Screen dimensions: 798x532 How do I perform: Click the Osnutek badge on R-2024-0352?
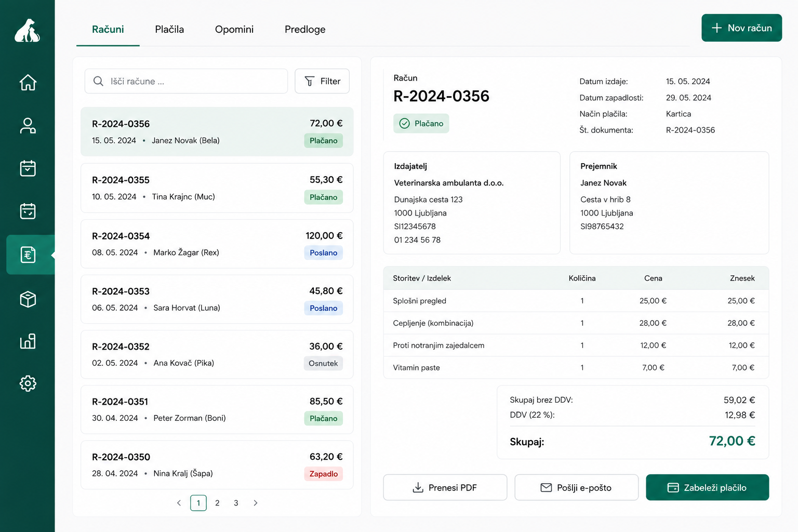[x=323, y=363]
